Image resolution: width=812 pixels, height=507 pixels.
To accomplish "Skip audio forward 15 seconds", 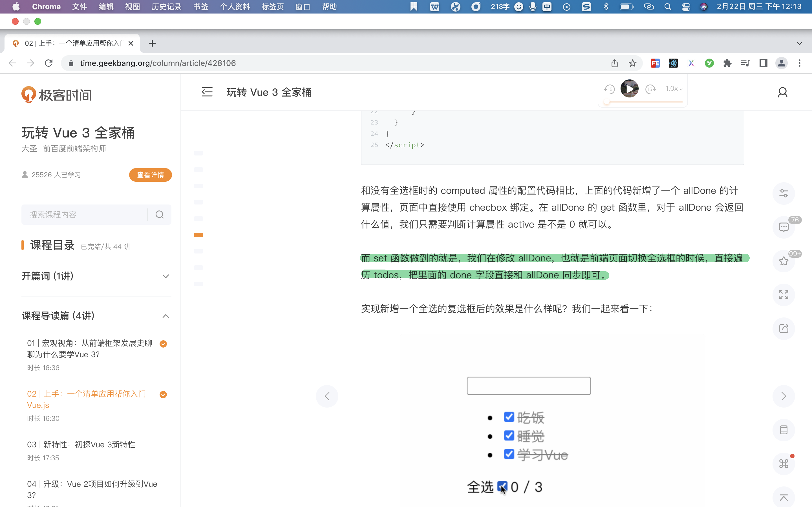I will (651, 89).
